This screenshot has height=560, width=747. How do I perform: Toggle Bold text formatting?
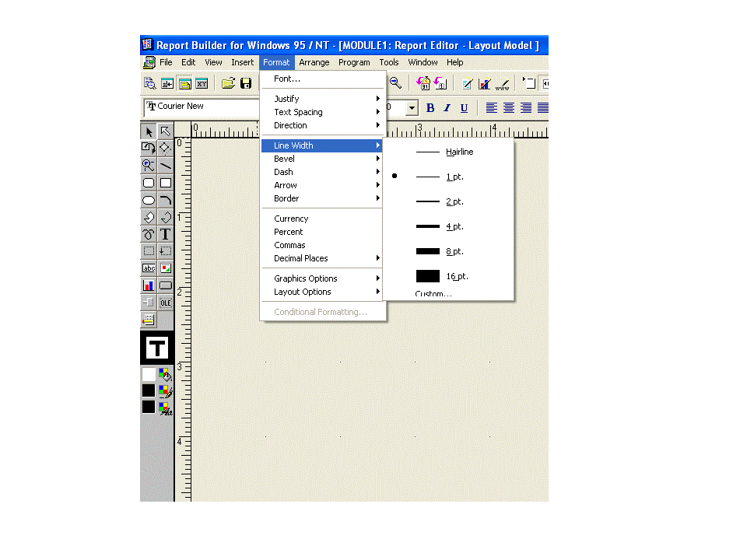click(430, 108)
